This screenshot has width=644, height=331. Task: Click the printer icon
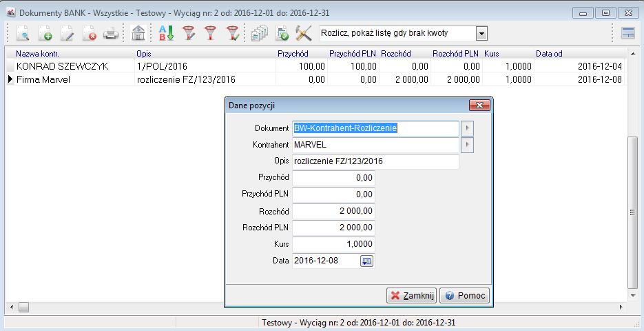pos(110,33)
